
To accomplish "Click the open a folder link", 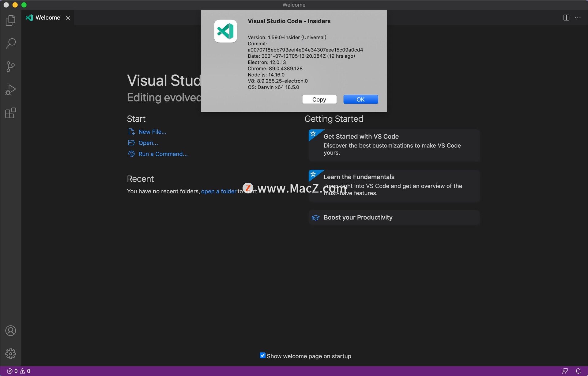I will coord(219,191).
